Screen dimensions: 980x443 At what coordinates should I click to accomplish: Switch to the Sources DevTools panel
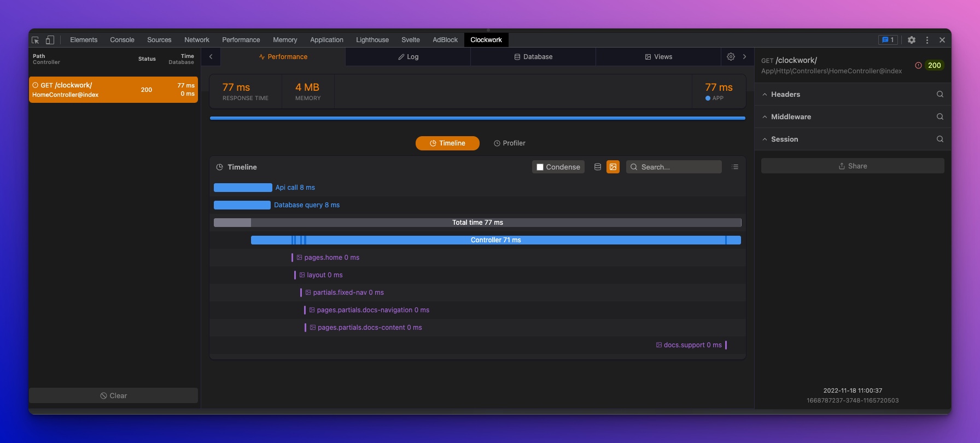159,40
